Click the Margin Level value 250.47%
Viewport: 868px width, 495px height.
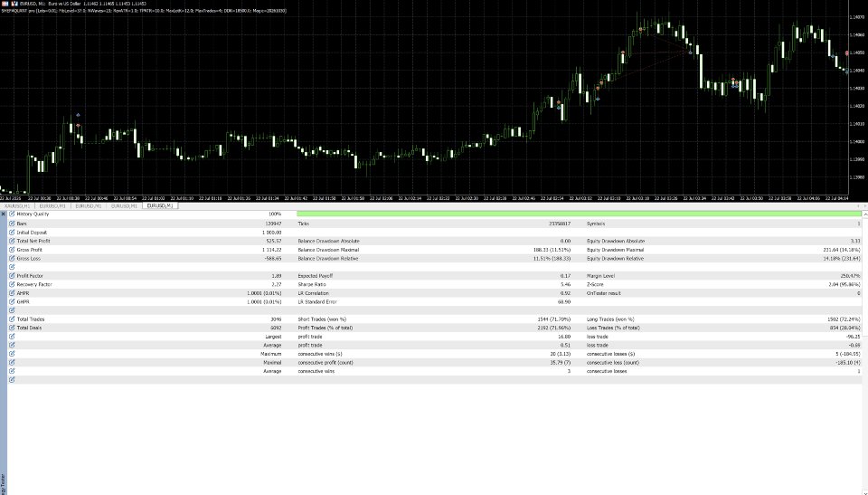850,275
